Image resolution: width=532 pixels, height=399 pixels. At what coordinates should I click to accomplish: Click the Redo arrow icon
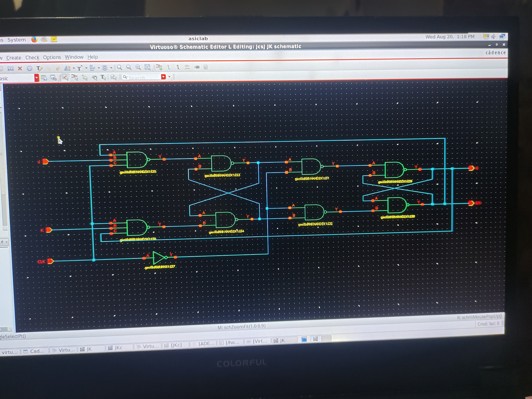58,69
